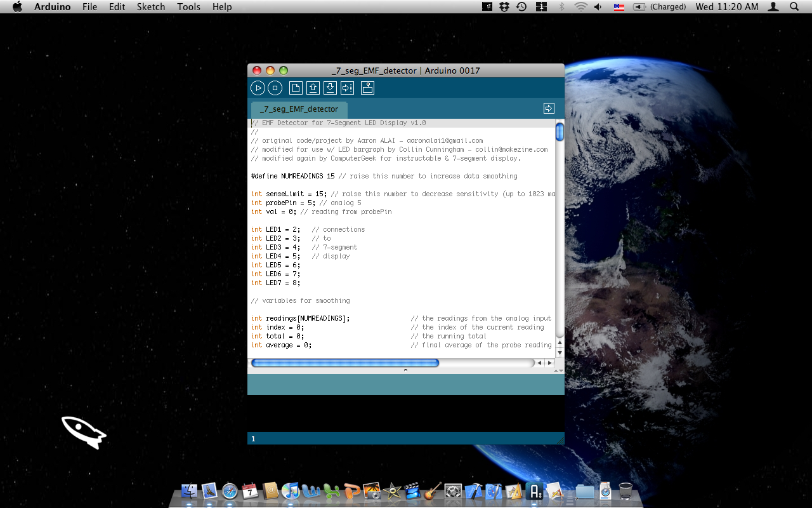
Task: Open iPhoto from the Dock
Action: click(372, 491)
